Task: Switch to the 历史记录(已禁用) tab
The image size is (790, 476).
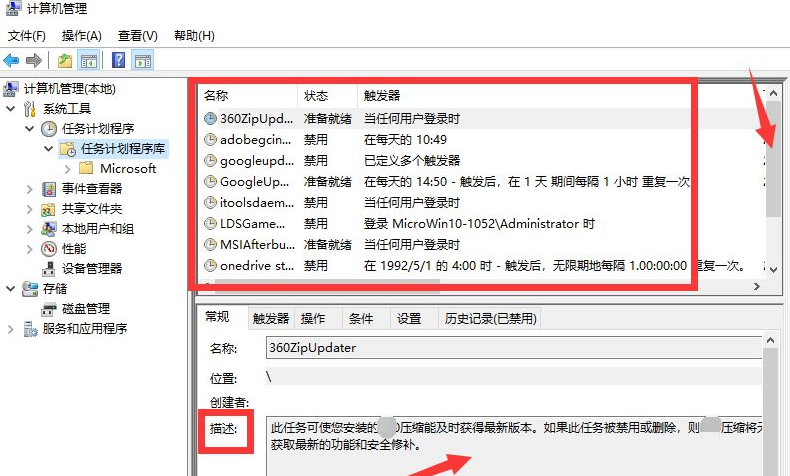Action: (x=490, y=318)
